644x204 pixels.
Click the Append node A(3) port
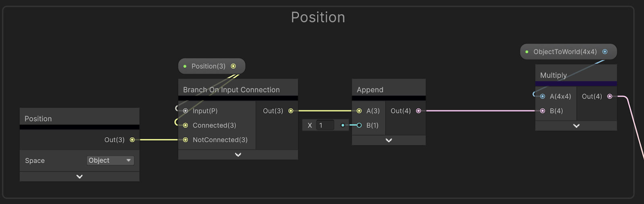coord(359,111)
